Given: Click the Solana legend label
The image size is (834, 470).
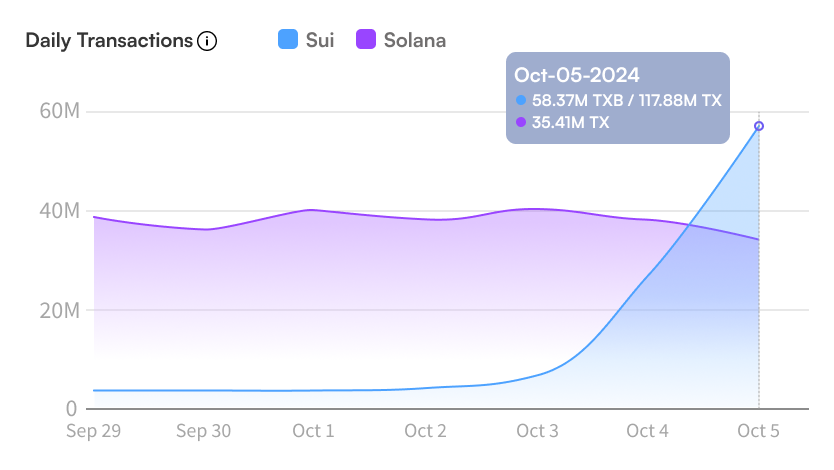Looking at the screenshot, I should (x=415, y=40).
